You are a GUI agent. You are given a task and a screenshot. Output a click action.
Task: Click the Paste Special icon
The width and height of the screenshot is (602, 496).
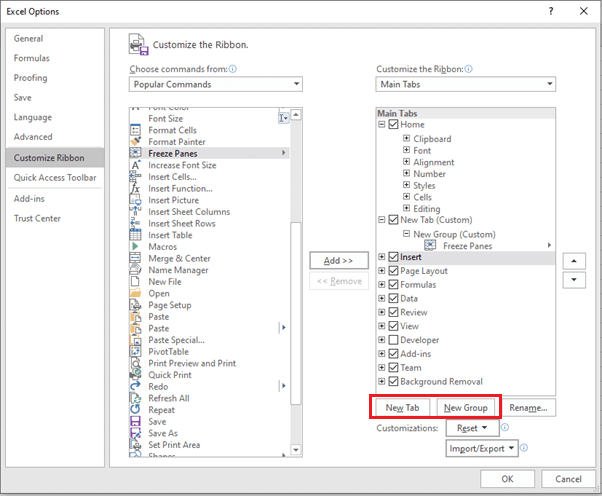tap(135, 340)
